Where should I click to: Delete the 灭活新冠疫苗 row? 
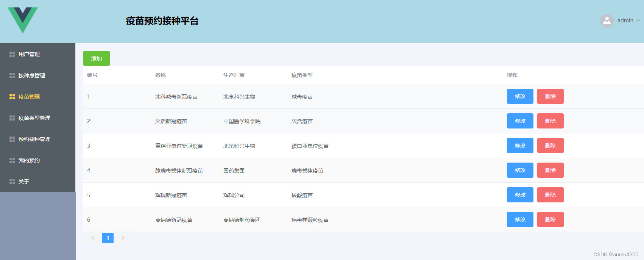pyautogui.click(x=550, y=121)
